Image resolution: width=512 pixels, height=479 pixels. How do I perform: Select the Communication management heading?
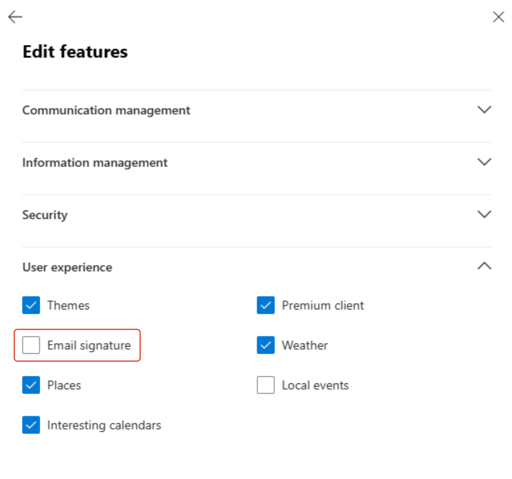click(x=106, y=110)
